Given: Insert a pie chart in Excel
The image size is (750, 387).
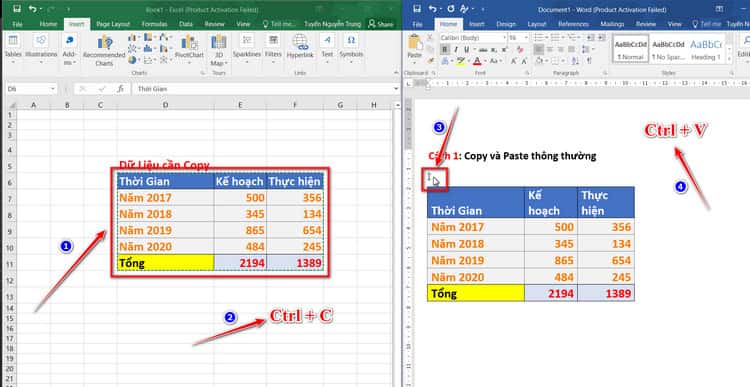Looking at the screenshot, I should click(132, 60).
